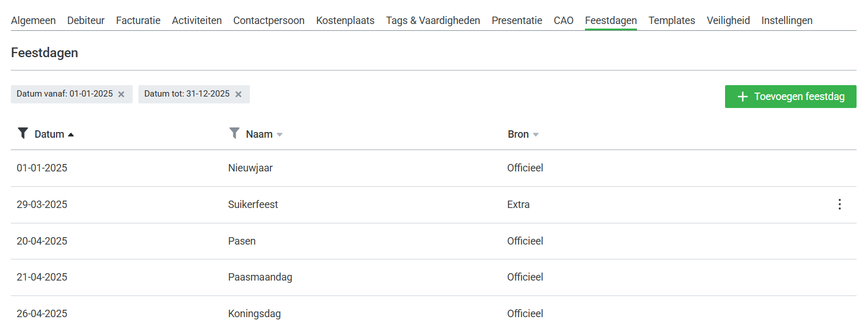Open the Kostenplaats tab

point(345,21)
